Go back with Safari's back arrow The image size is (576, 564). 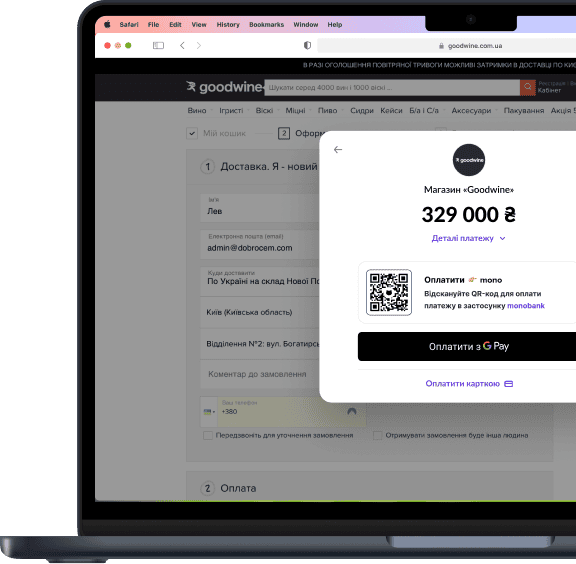pos(182,46)
